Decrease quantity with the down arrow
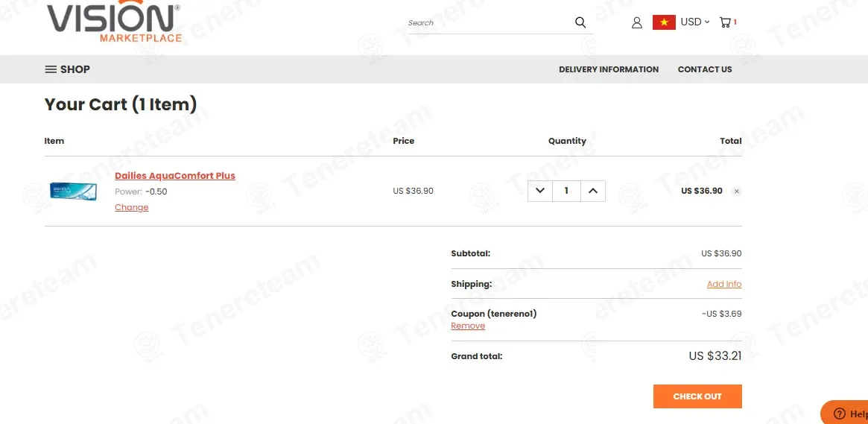 (540, 191)
